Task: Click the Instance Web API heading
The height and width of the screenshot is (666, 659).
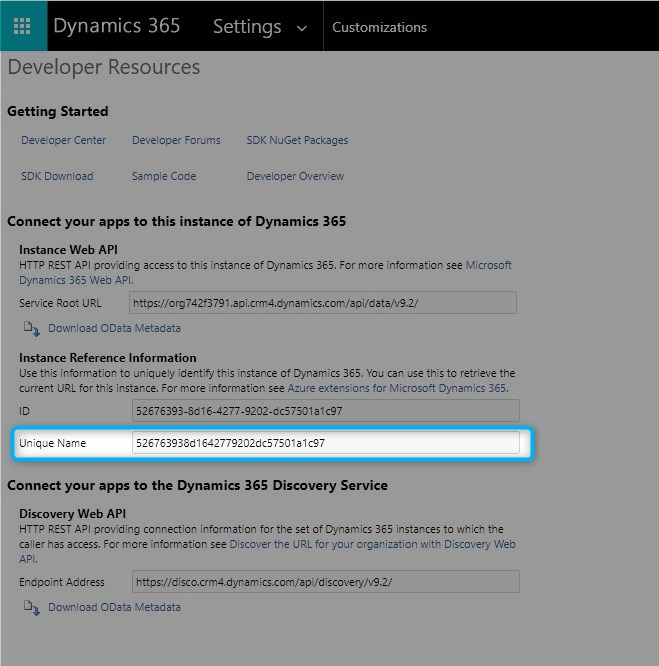Action: (x=68, y=250)
